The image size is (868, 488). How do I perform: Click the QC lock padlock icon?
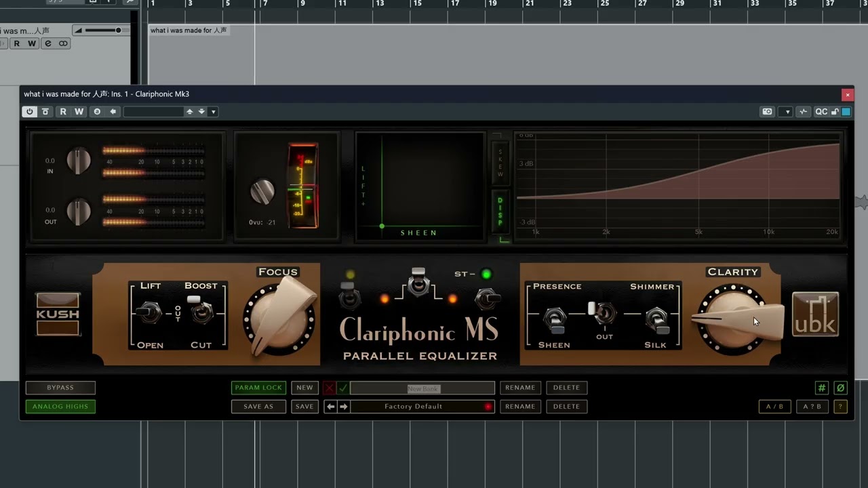tap(835, 112)
